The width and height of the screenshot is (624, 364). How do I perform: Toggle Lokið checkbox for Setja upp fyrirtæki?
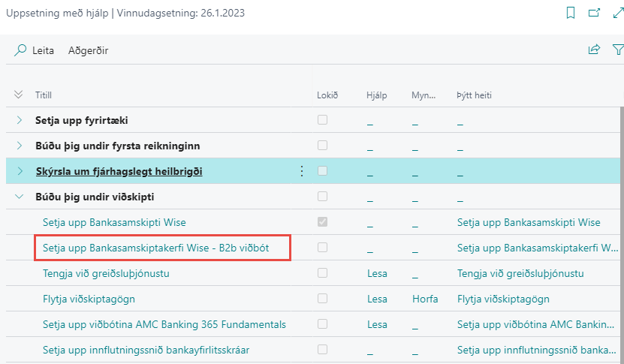pyautogui.click(x=322, y=120)
